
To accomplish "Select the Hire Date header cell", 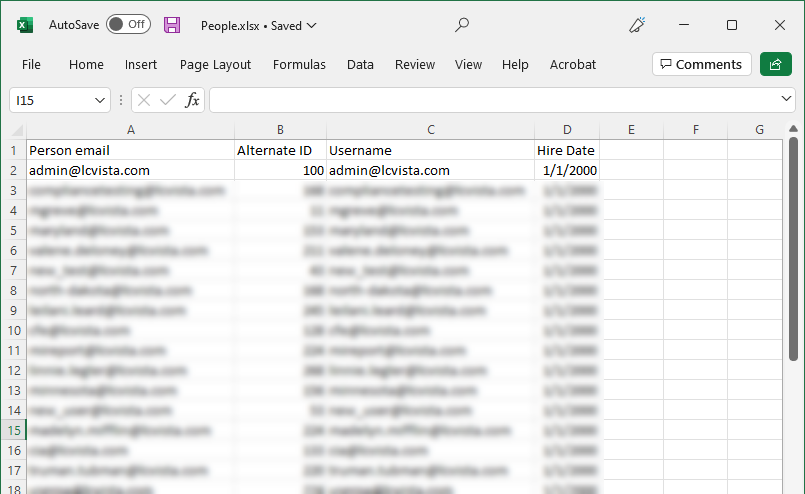I will click(567, 150).
